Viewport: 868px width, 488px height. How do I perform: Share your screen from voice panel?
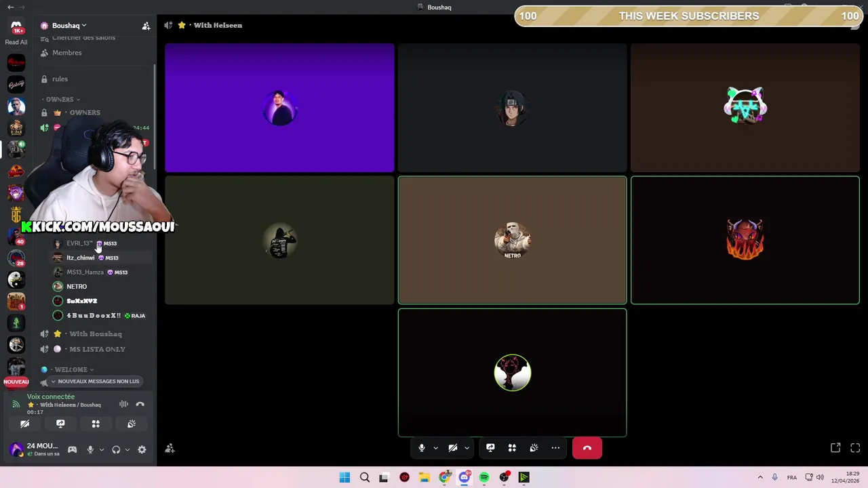coord(60,424)
